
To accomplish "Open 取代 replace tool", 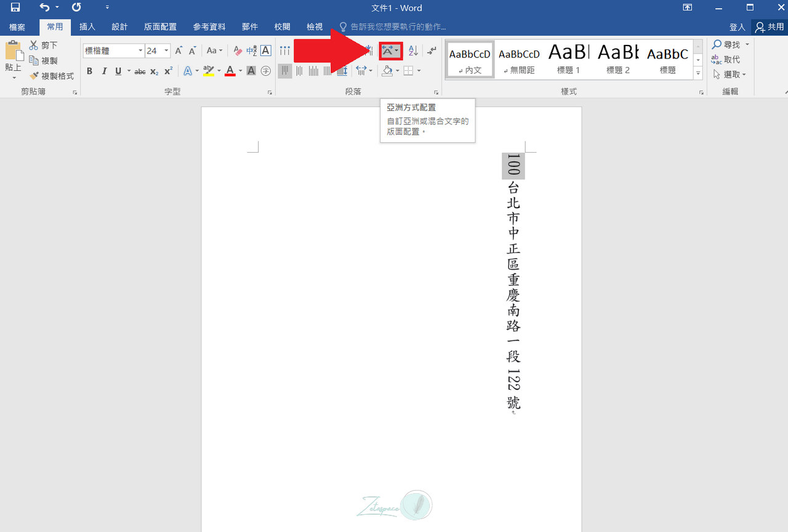I will (726, 60).
